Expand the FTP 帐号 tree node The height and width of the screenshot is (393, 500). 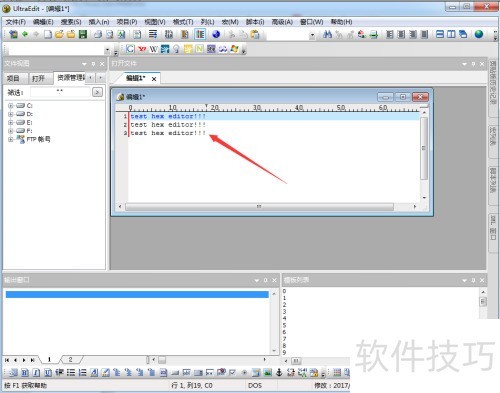(11, 139)
